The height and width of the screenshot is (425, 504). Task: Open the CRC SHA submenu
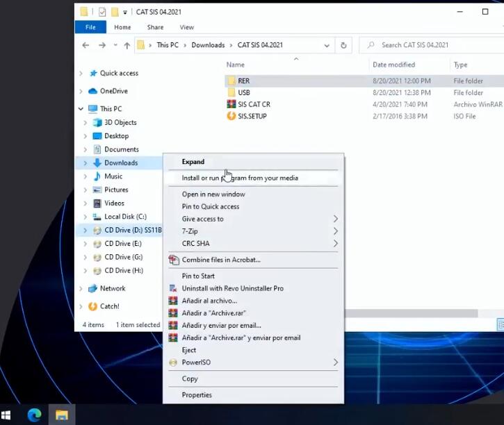(x=253, y=244)
